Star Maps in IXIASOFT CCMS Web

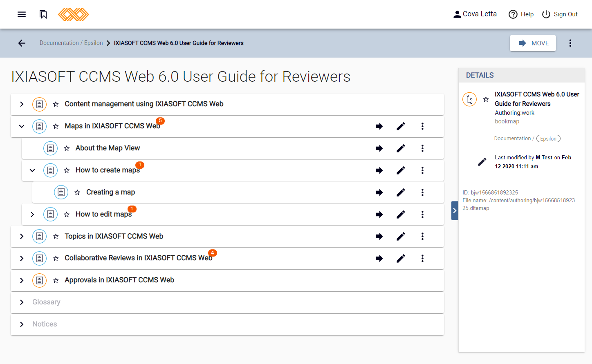56,126
